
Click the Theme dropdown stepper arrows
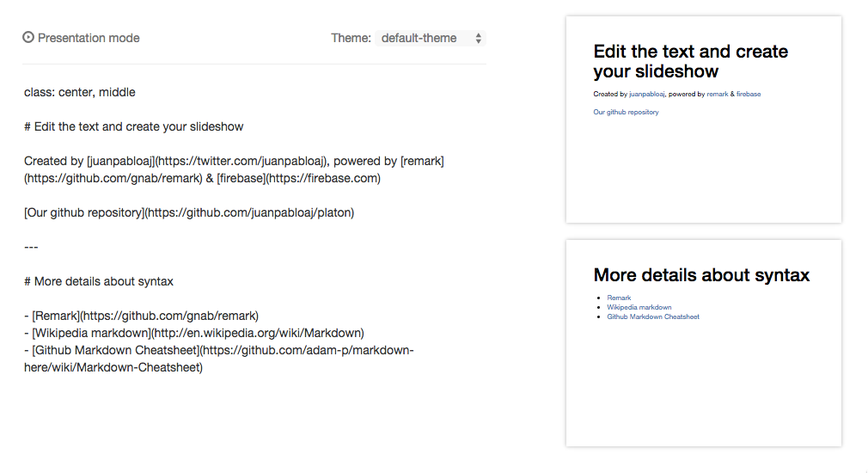[x=479, y=38]
